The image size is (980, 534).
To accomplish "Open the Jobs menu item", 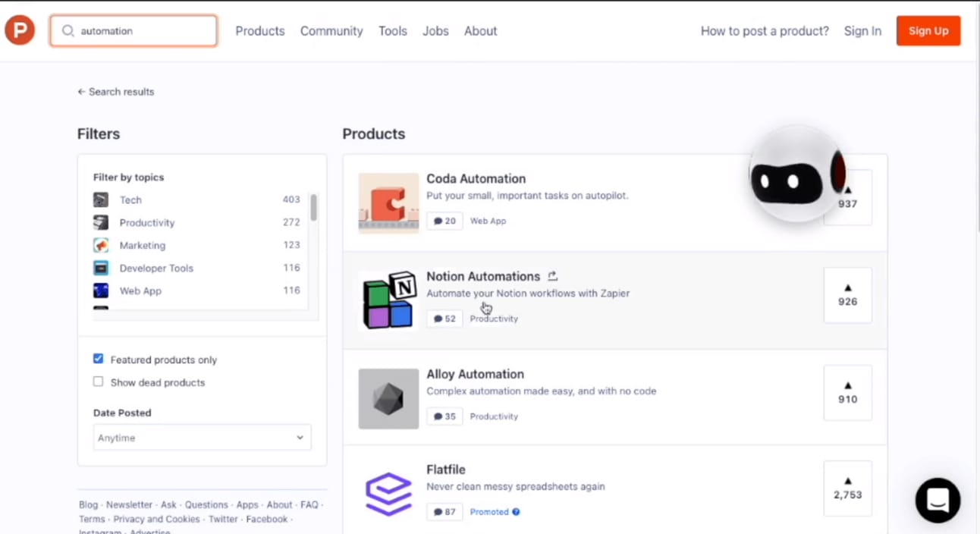I will [x=435, y=31].
